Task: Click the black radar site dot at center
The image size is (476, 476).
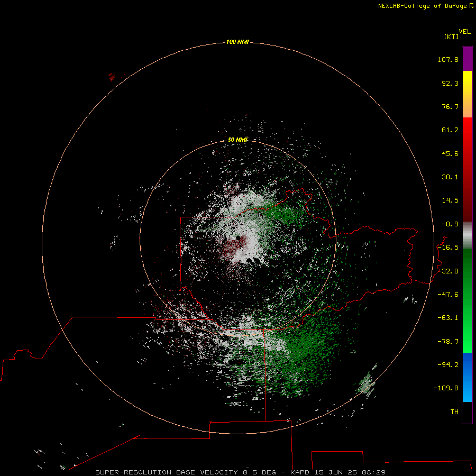Action: click(x=238, y=237)
